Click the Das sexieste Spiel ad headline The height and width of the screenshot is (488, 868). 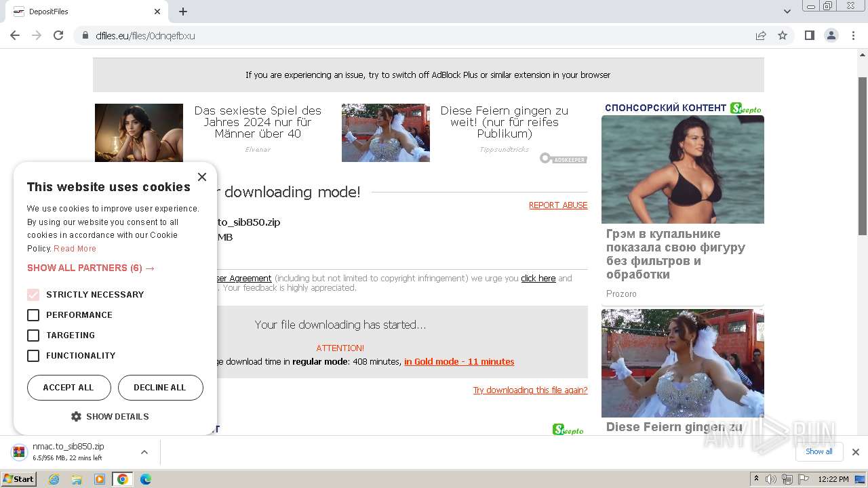pos(258,122)
